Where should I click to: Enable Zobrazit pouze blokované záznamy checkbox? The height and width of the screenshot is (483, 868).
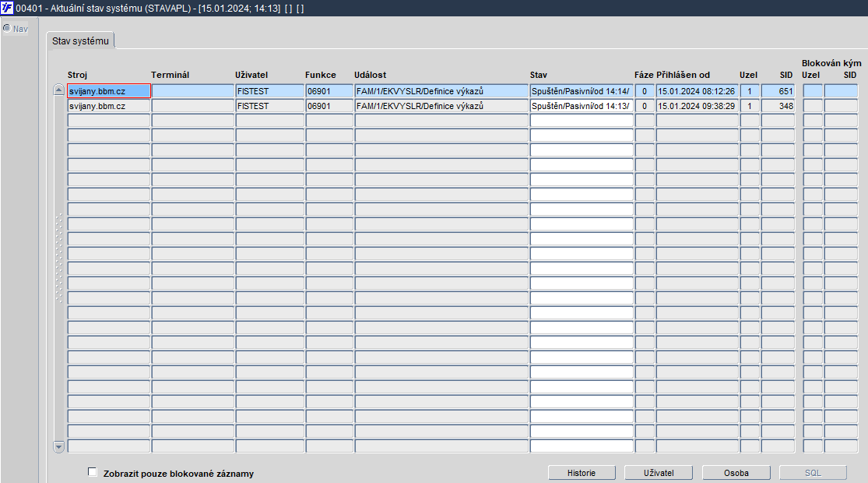(93, 472)
